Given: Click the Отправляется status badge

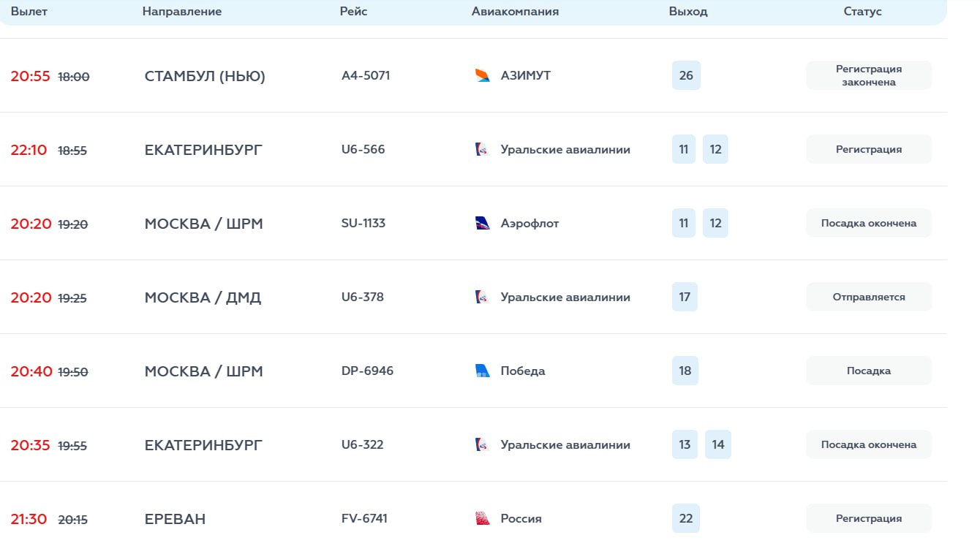Looking at the screenshot, I should click(869, 297).
